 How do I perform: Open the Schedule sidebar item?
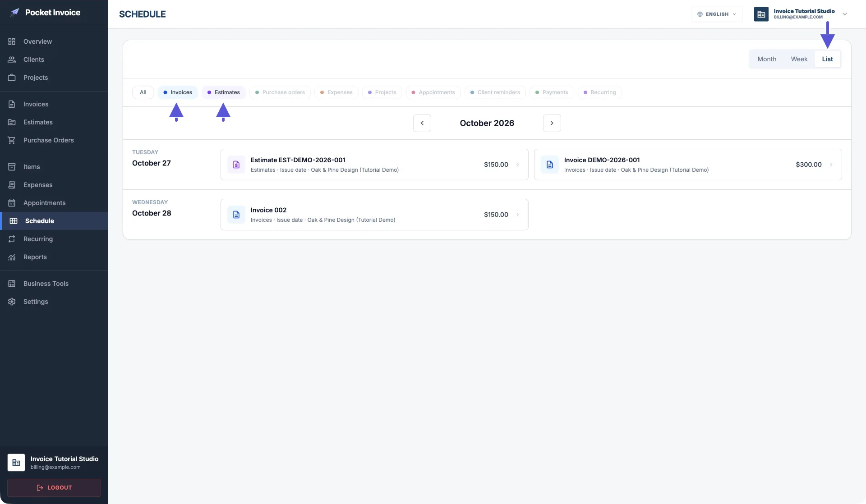(54, 221)
